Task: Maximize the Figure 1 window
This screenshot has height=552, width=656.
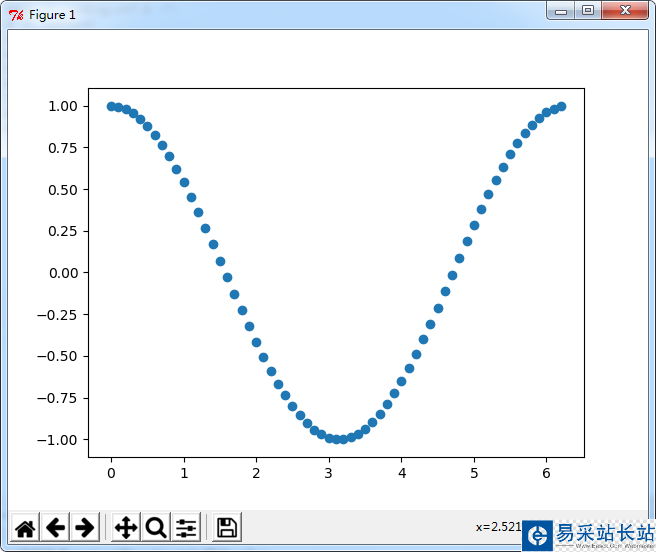Action: 588,10
